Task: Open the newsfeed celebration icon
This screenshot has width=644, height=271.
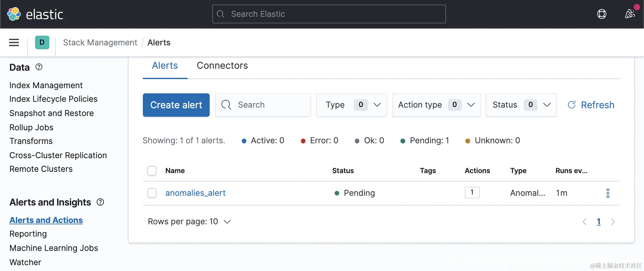Action: [x=630, y=14]
